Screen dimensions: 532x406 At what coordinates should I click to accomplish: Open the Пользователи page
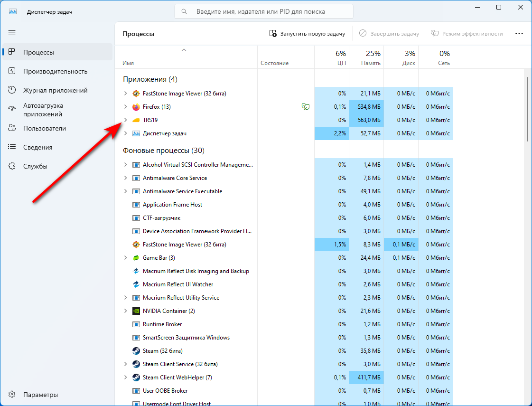(57, 128)
